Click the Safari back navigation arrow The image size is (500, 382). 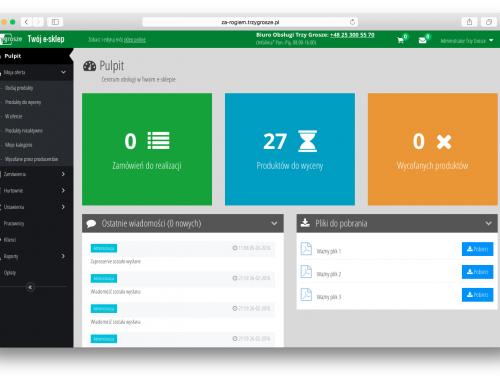26,22
